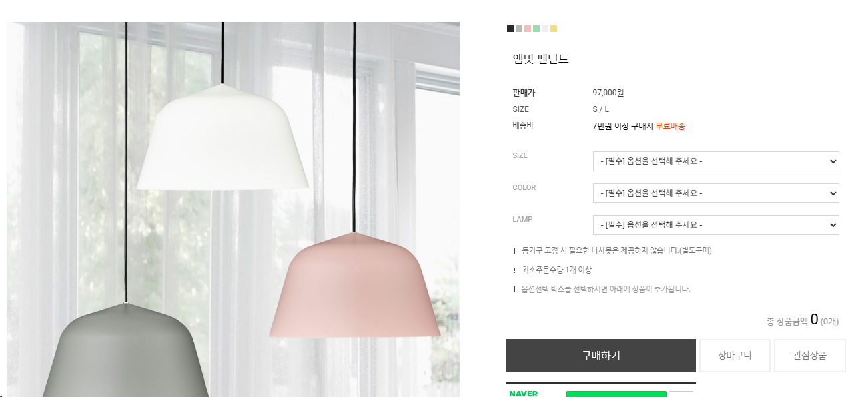Click the small box beside Naver Pay button

point(681,394)
